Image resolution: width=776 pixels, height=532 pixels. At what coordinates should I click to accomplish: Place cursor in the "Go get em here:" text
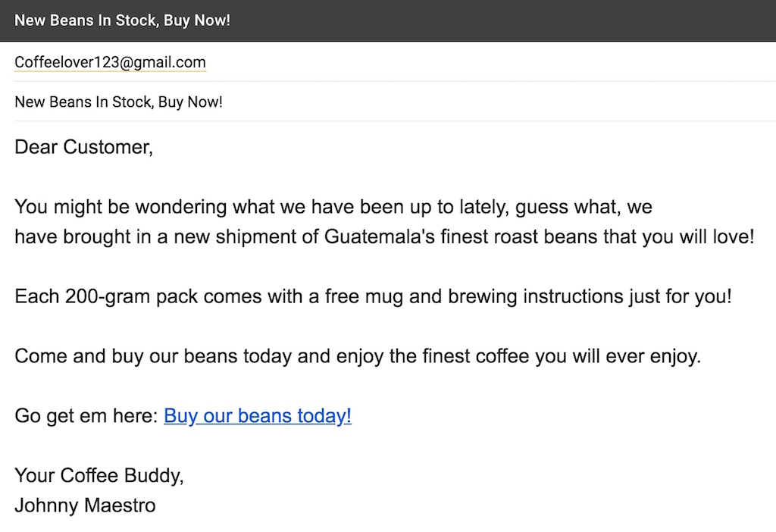pos(86,416)
